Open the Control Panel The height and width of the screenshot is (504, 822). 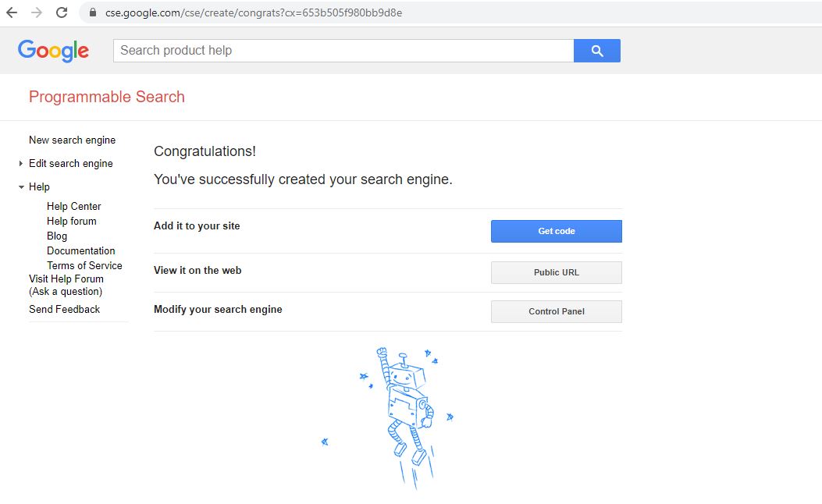(x=556, y=311)
